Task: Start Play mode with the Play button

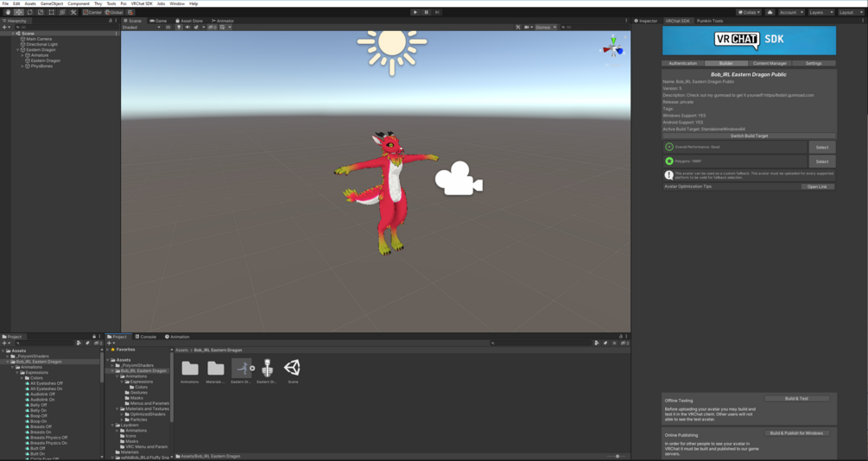Action: pos(415,12)
